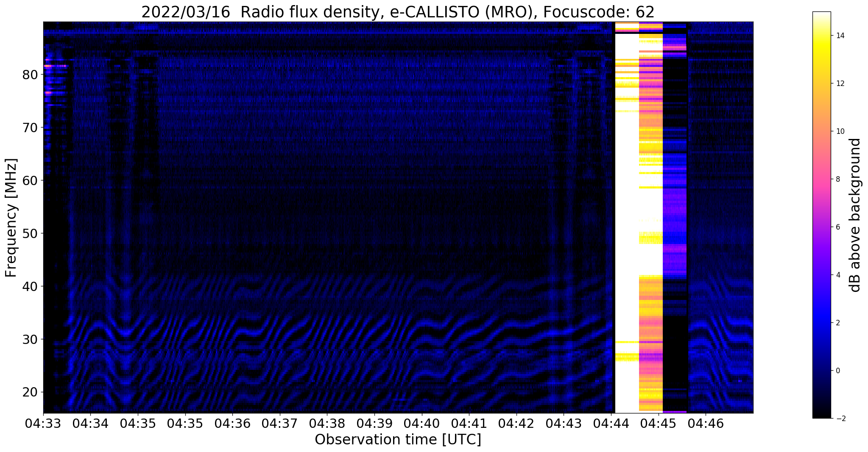Click the 04:36 time tick label
The height and width of the screenshot is (452, 868).
[x=232, y=423]
